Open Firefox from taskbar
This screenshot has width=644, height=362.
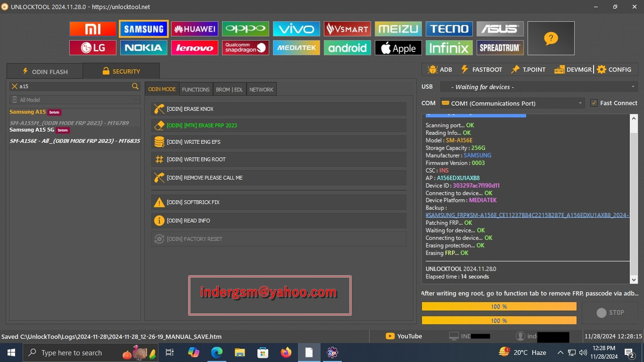click(x=286, y=353)
